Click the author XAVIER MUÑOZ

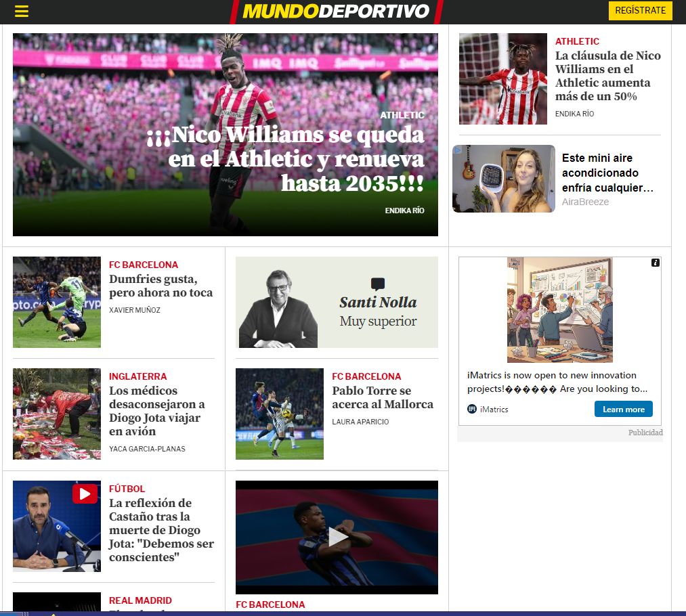pyautogui.click(x=134, y=310)
